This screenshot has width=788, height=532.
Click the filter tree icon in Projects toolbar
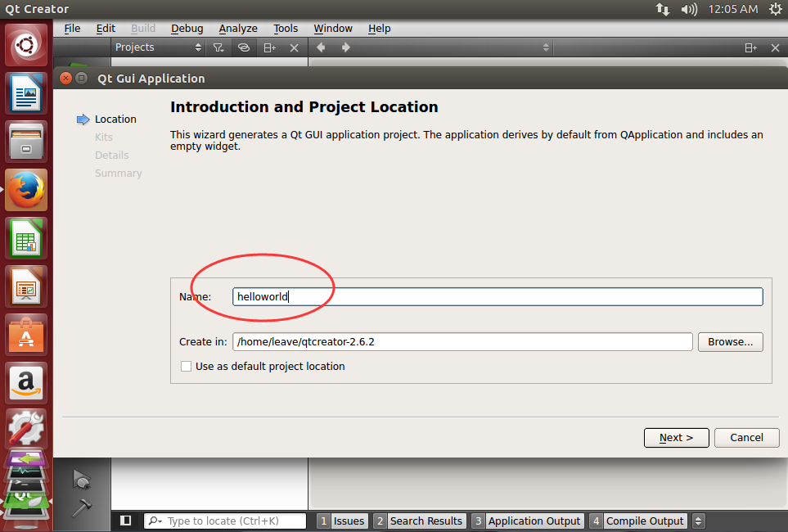pos(218,47)
